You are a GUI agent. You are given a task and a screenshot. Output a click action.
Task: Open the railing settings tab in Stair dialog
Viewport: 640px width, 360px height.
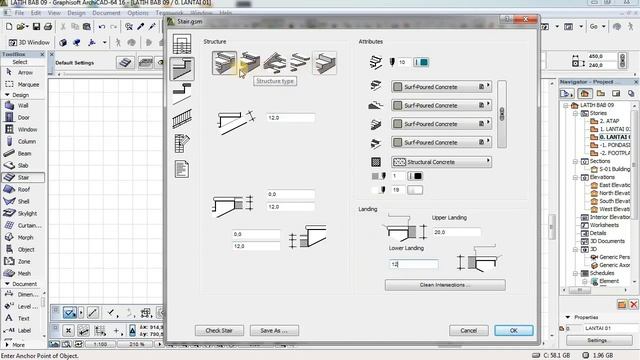[x=182, y=119]
